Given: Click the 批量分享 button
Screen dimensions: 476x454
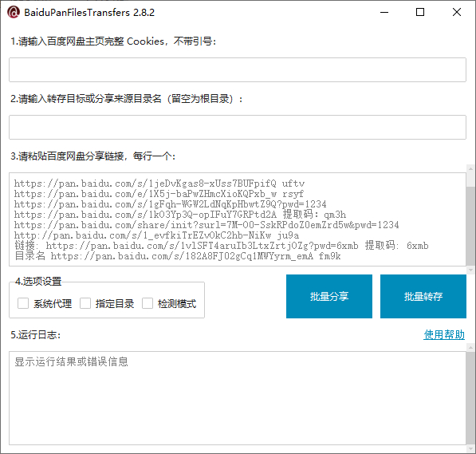Looking at the screenshot, I should pos(329,296).
